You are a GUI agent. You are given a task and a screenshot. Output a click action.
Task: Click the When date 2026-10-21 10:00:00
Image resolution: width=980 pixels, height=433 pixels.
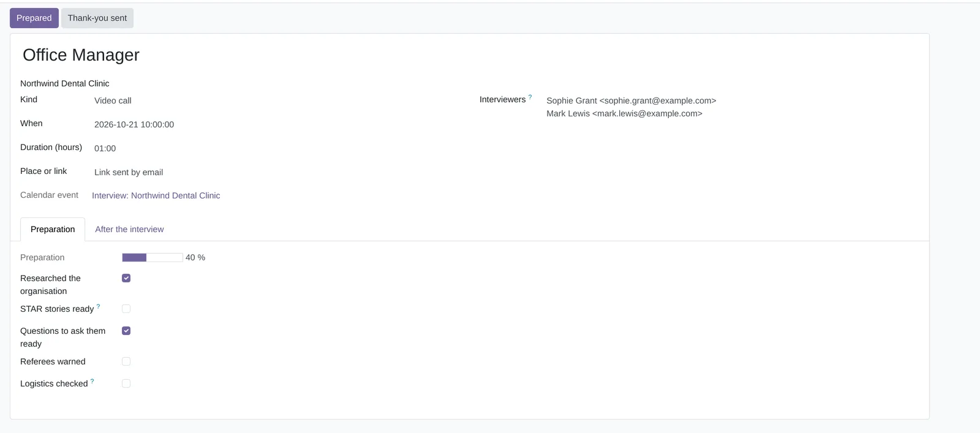pyautogui.click(x=134, y=124)
